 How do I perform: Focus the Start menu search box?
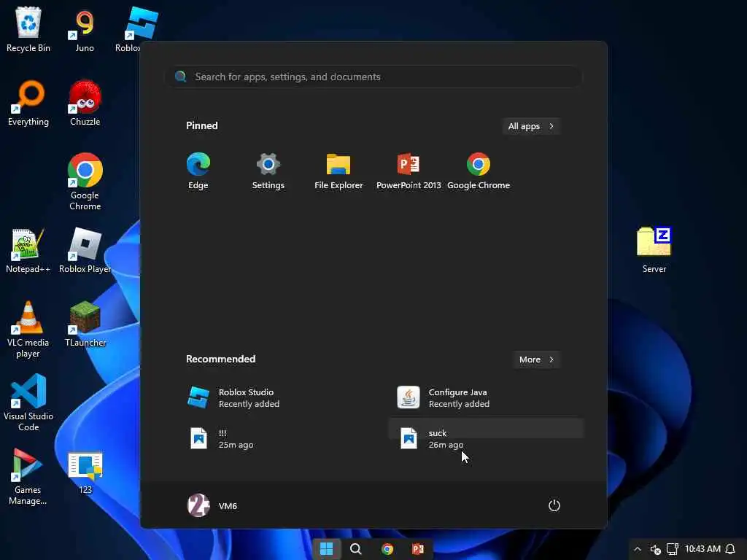[374, 77]
